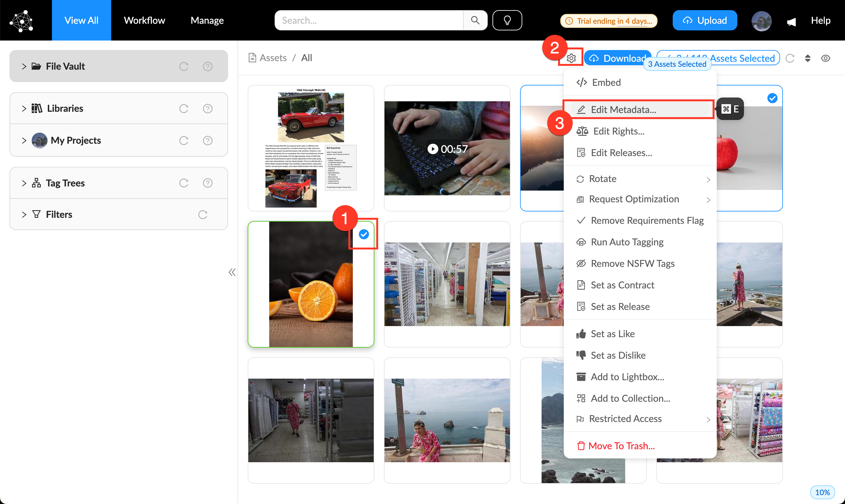Viewport: 845px width, 504px height.
Task: Toggle the eye visibility icon in toolbar
Action: pyautogui.click(x=826, y=58)
